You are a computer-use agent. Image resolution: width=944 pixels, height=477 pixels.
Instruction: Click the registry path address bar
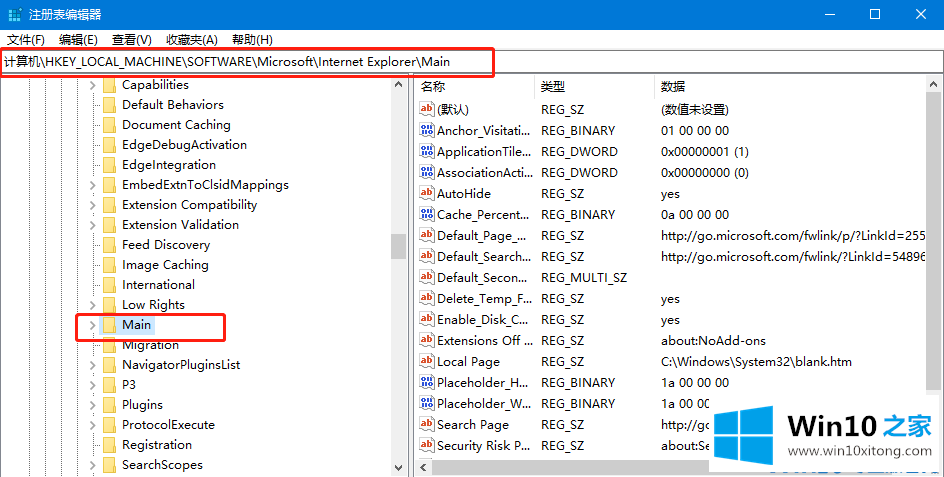click(472, 62)
